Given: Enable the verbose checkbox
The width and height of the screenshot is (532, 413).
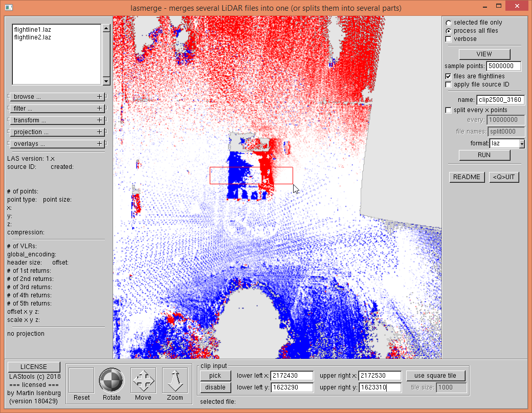Looking at the screenshot, I should pos(449,39).
